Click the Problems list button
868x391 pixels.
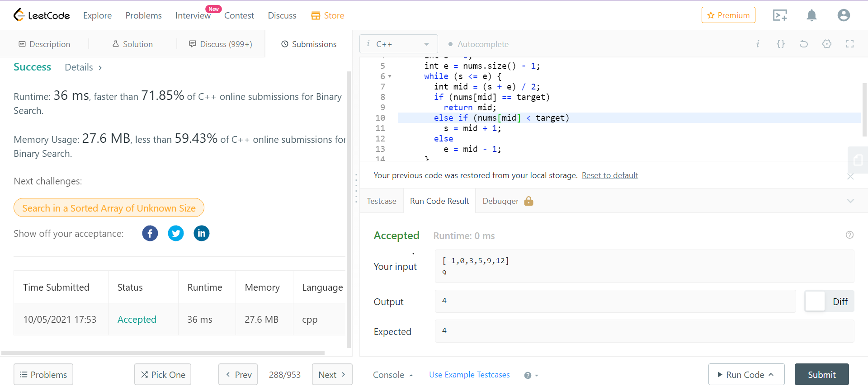tap(43, 374)
